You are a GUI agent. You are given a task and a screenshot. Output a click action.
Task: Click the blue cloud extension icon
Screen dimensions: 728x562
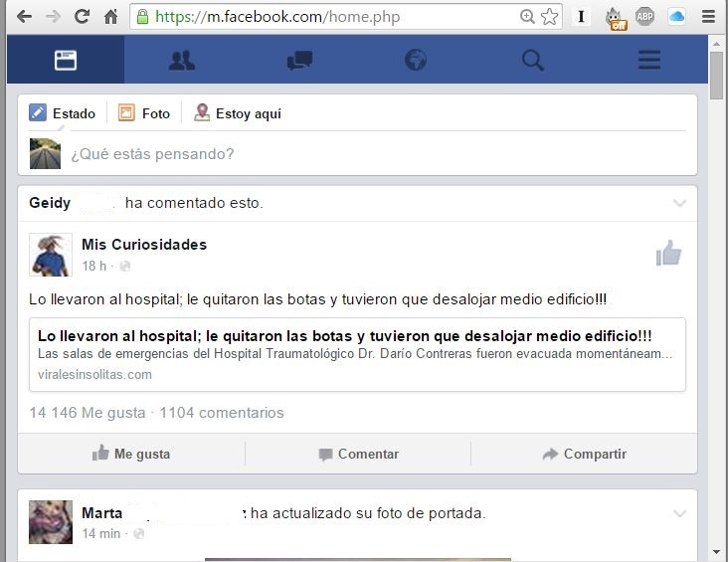[676, 17]
